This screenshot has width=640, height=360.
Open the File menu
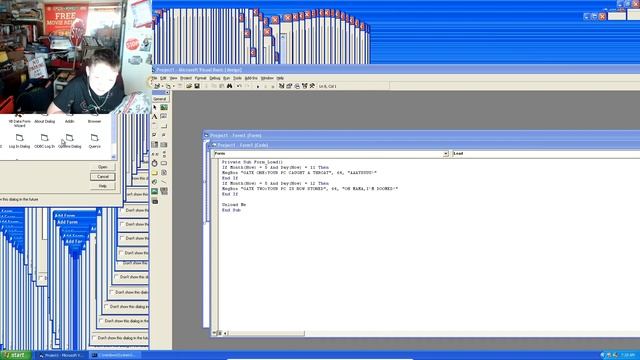(x=154, y=78)
